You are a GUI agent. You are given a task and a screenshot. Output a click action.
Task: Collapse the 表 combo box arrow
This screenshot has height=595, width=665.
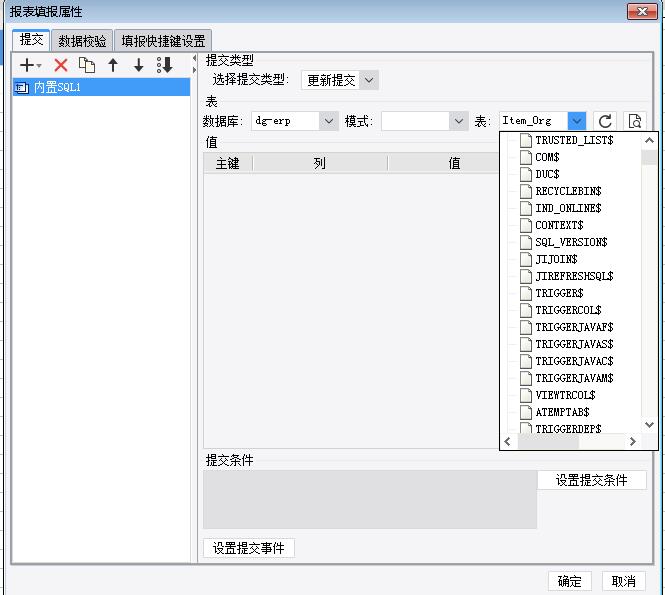pos(577,121)
